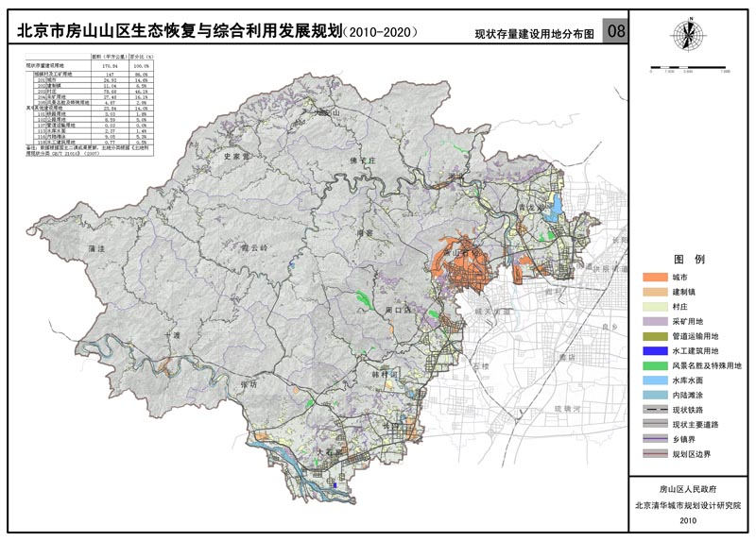Click the blue reservoir near 青龙湖

click(557, 204)
